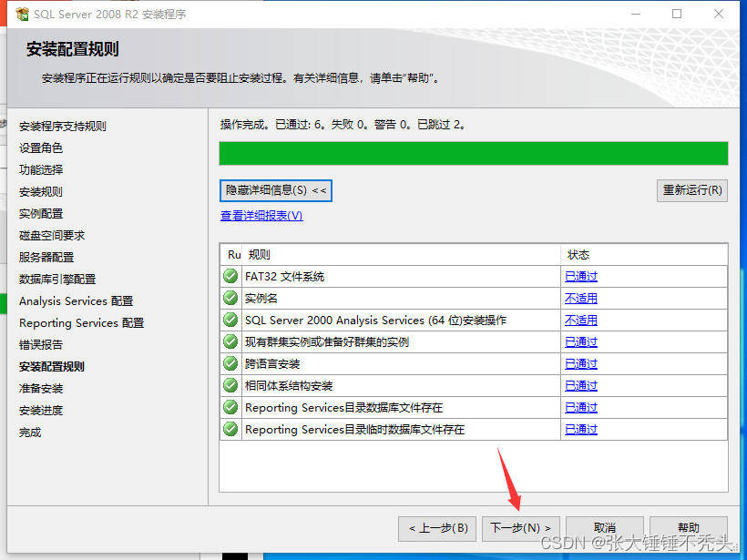747x560 pixels.
Task: Open 已通过 link for Reporting Services目录数据库文件存在
Action: [580, 408]
